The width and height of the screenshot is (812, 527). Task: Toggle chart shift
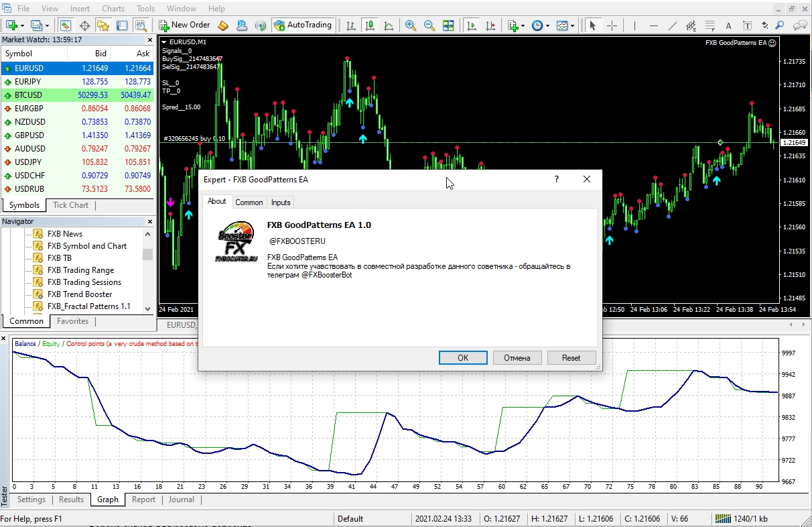[491, 25]
